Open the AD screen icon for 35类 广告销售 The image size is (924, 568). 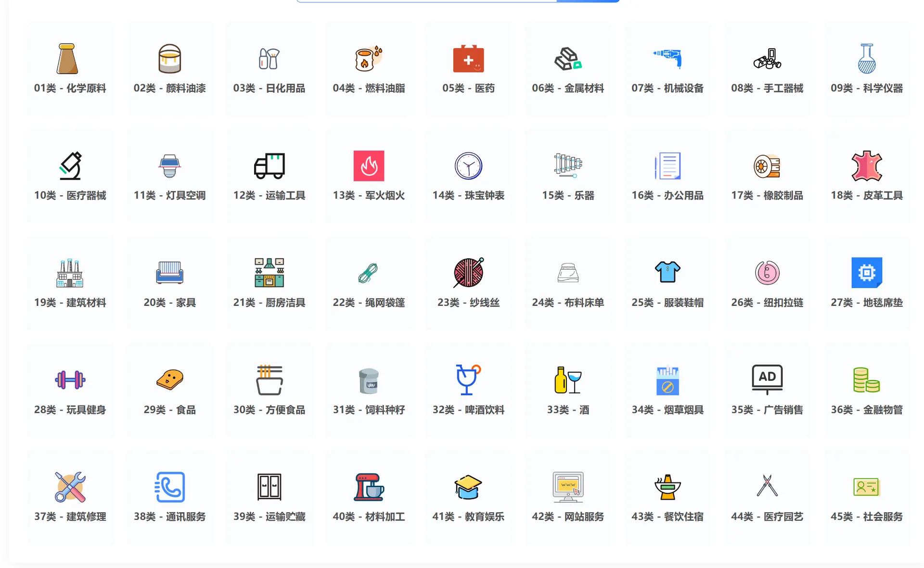point(767,380)
